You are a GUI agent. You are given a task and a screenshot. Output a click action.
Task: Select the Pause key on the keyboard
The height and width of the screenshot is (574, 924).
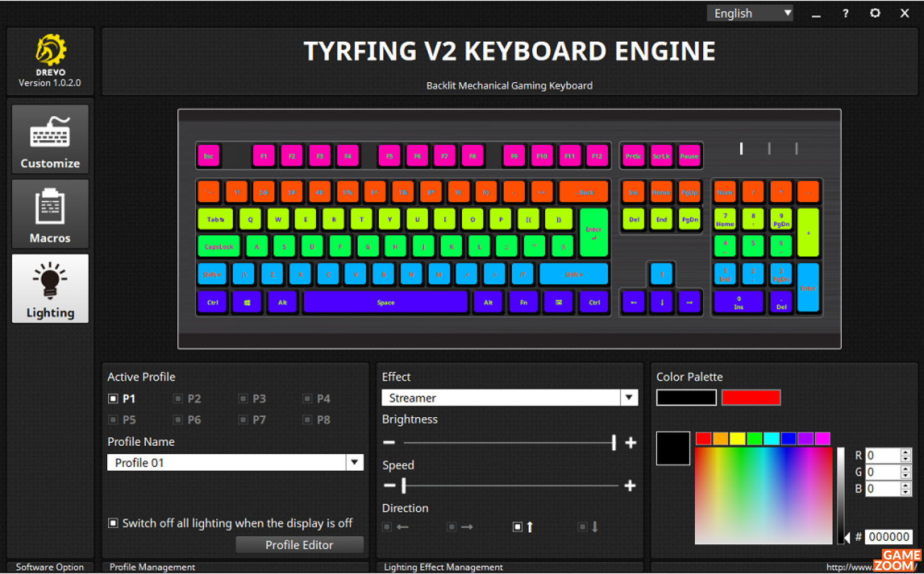689,156
